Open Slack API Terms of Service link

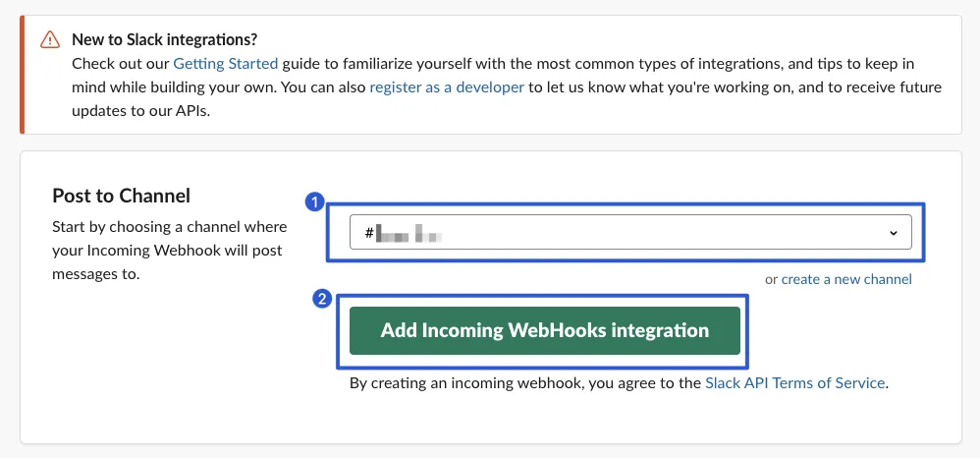795,383
